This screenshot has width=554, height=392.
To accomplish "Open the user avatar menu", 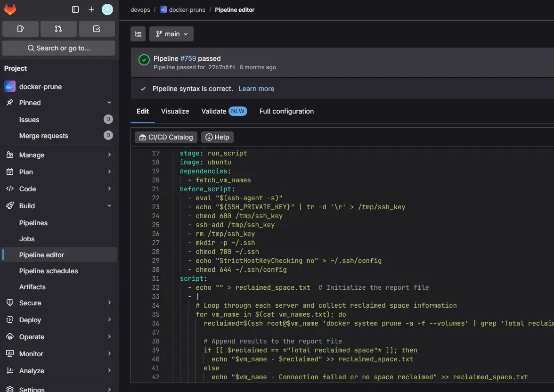I will (x=107, y=9).
